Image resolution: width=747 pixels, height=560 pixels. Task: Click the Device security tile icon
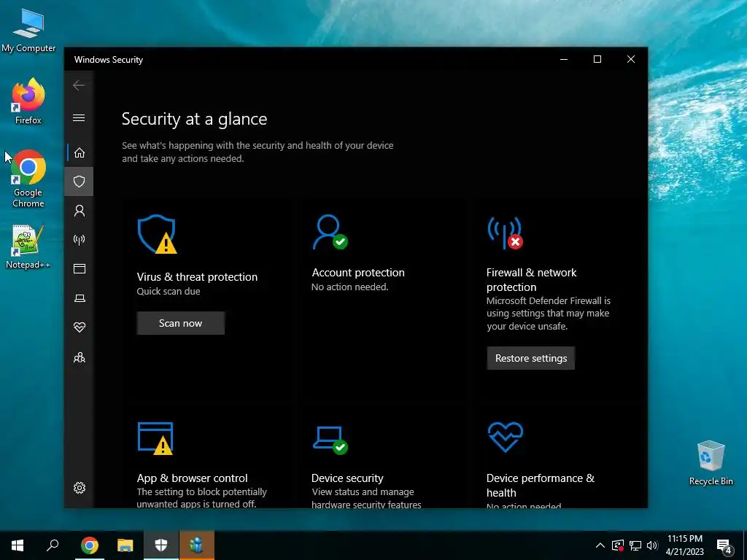coord(330,440)
